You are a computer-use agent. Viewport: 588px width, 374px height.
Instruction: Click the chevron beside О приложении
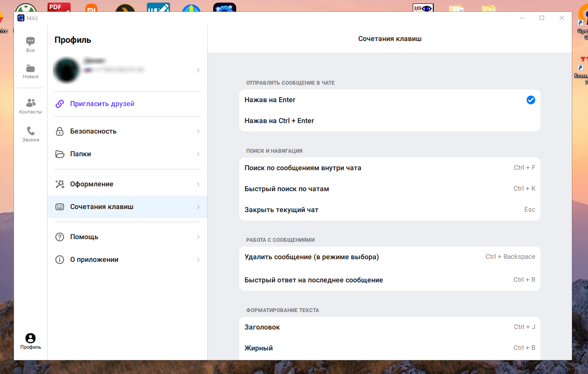[x=198, y=260]
